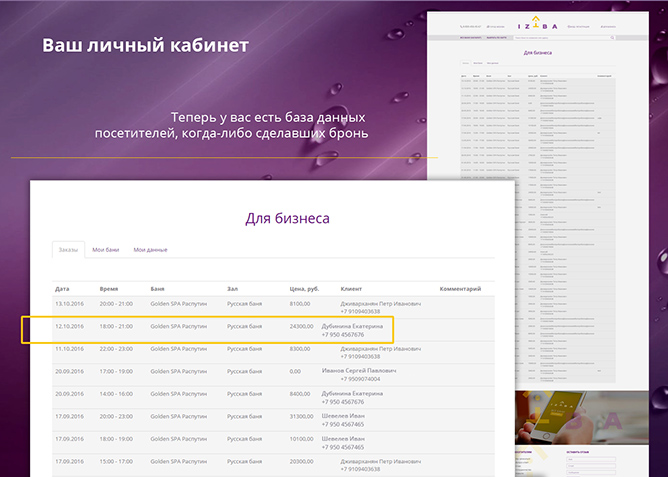Click Шевелев Иван in the 31300,00 row
This screenshot has width=668, height=477.
click(343, 416)
